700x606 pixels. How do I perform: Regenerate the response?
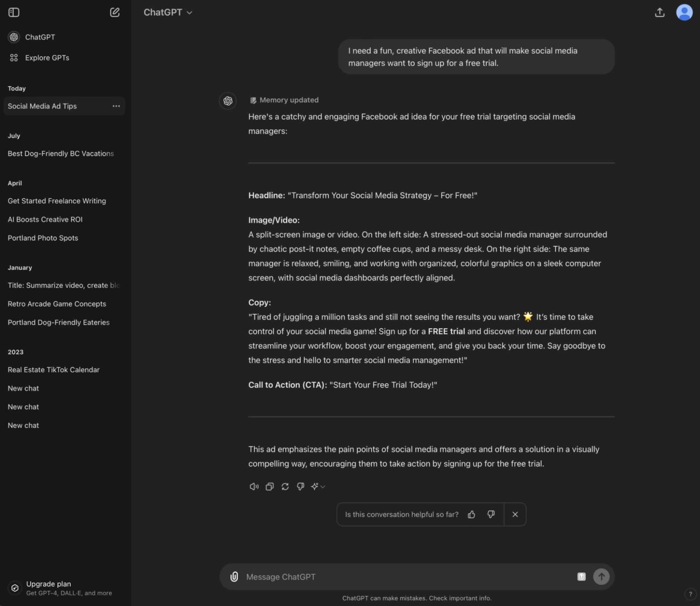(x=285, y=487)
